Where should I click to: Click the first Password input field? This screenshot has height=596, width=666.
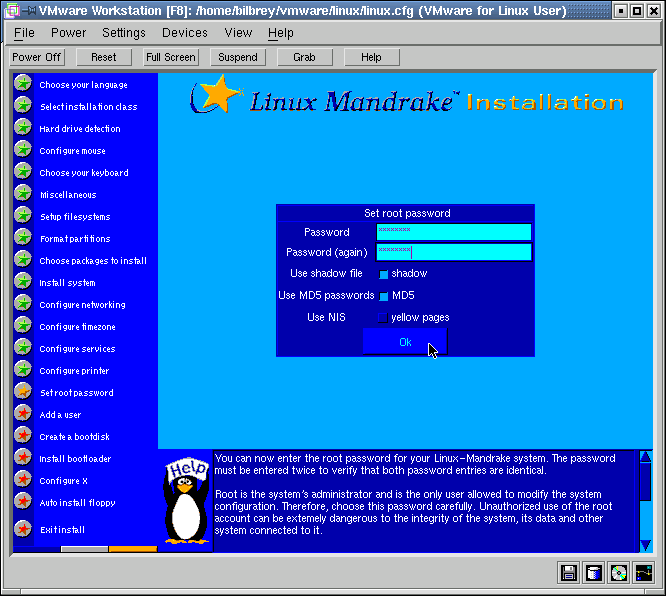[x=453, y=232]
